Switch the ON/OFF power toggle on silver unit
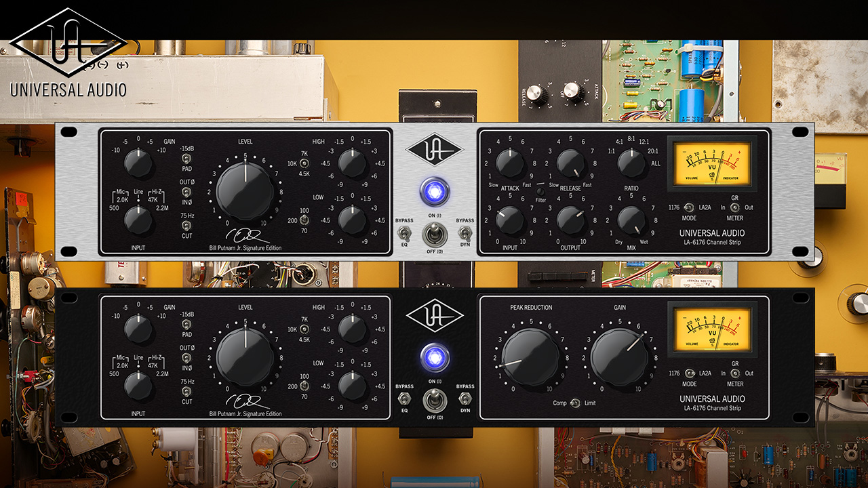 coord(435,235)
